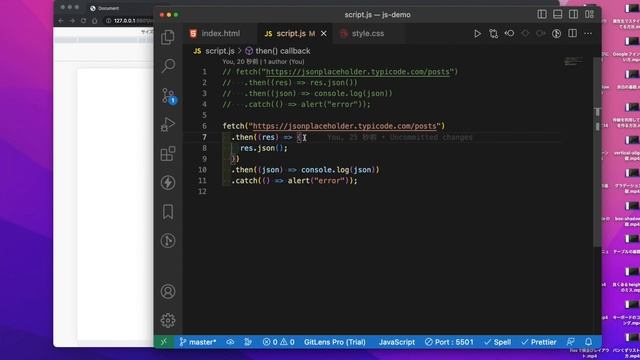Click the browser address bar 127.0.0.1
The image size is (640, 360).
point(130,21)
